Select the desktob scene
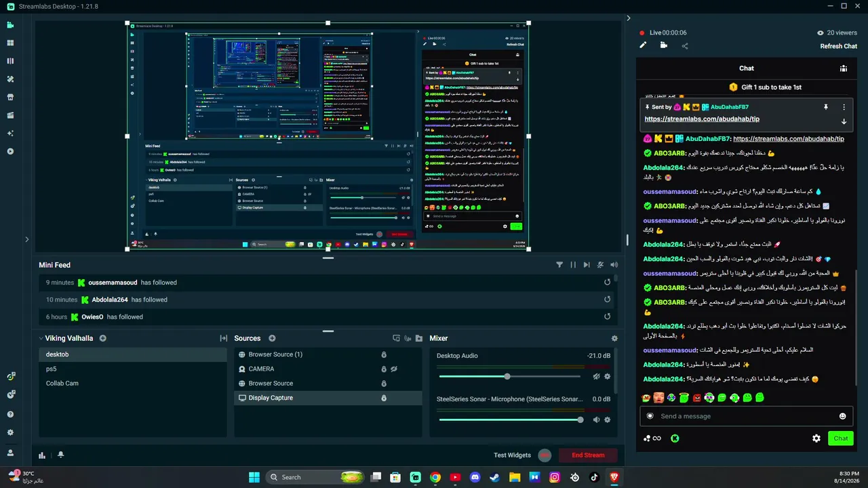 [132, 354]
